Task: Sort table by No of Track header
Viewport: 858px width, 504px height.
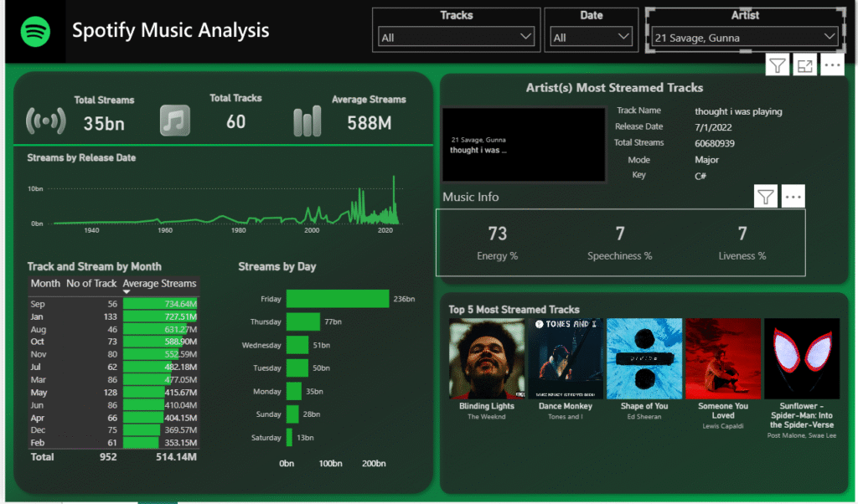Action: click(91, 283)
